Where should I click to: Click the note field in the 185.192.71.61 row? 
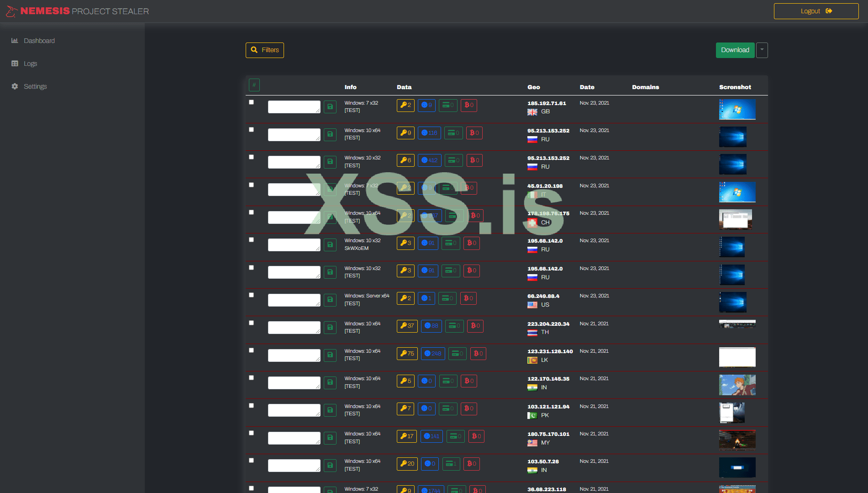tap(294, 107)
